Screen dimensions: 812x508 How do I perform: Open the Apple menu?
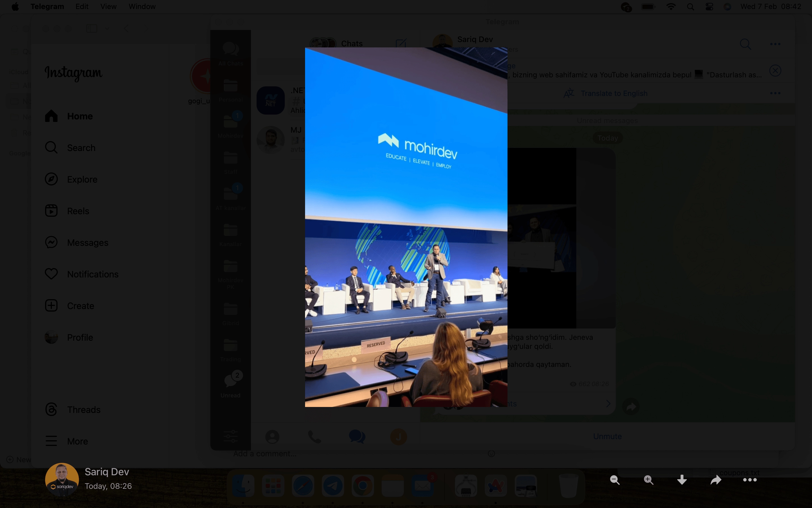(15, 7)
